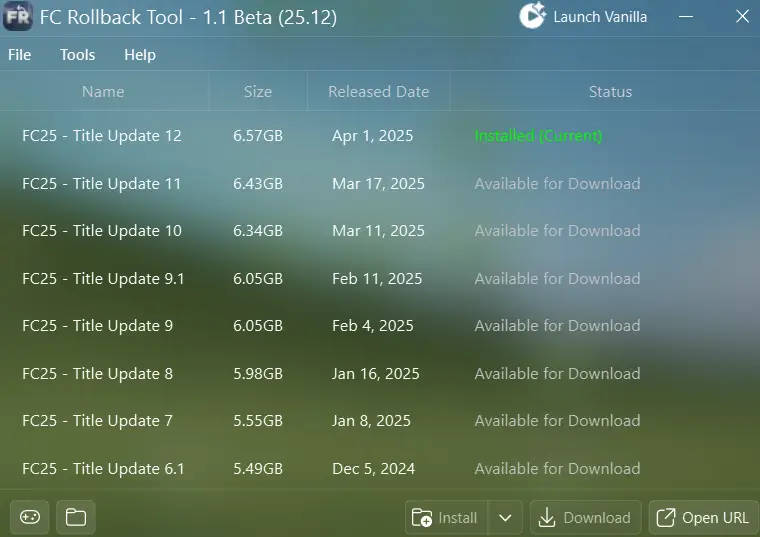This screenshot has width=760, height=537.
Task: Click the Download button label
Action: [597, 518]
